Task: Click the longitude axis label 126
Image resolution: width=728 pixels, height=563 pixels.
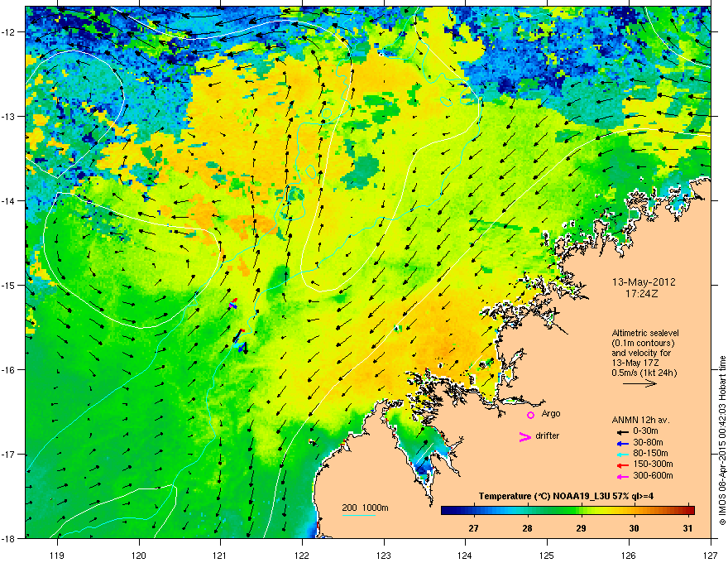Action: pyautogui.click(x=629, y=555)
